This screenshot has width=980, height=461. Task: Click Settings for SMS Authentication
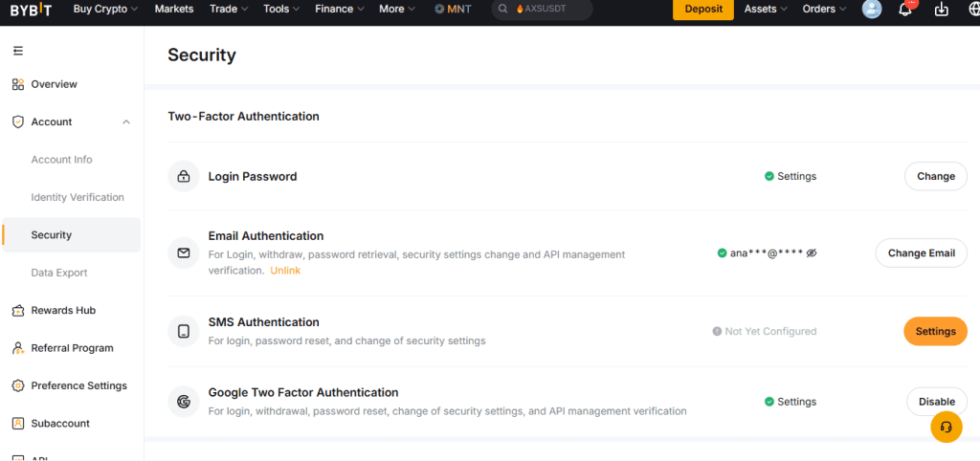click(936, 331)
